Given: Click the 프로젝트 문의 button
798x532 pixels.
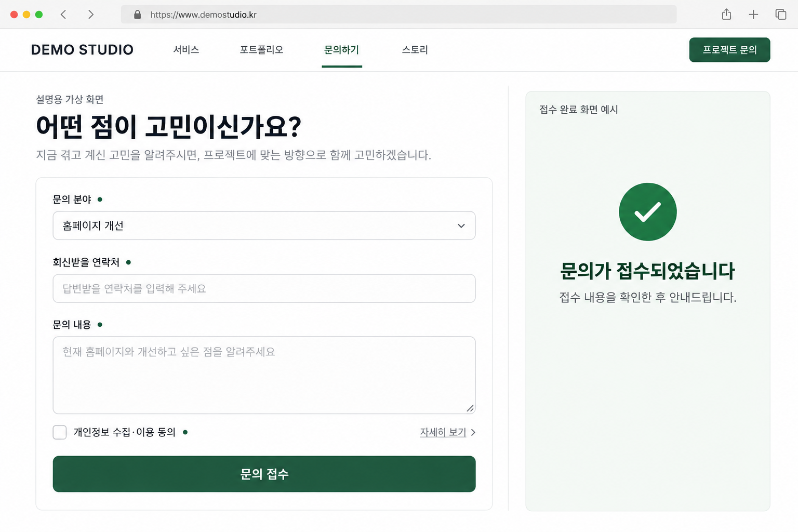Looking at the screenshot, I should pyautogui.click(x=729, y=50).
